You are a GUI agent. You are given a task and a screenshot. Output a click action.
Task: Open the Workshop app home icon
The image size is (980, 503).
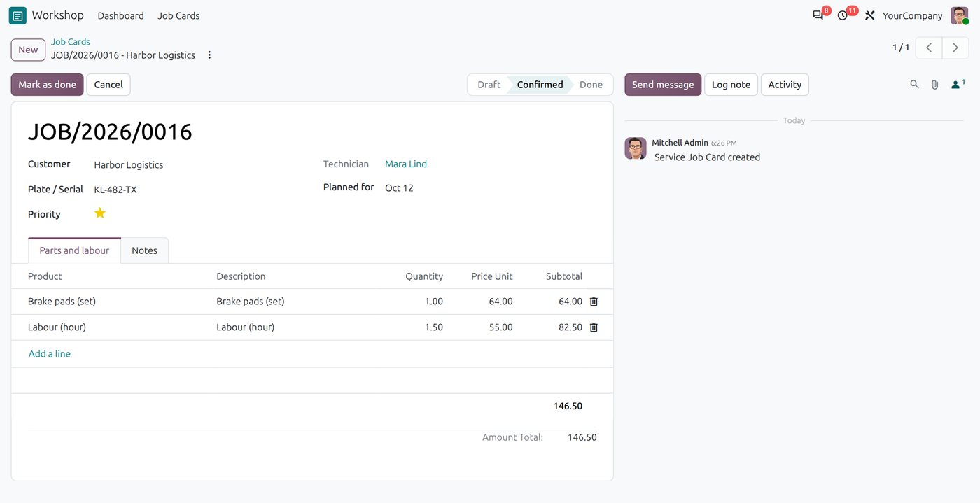coord(18,15)
